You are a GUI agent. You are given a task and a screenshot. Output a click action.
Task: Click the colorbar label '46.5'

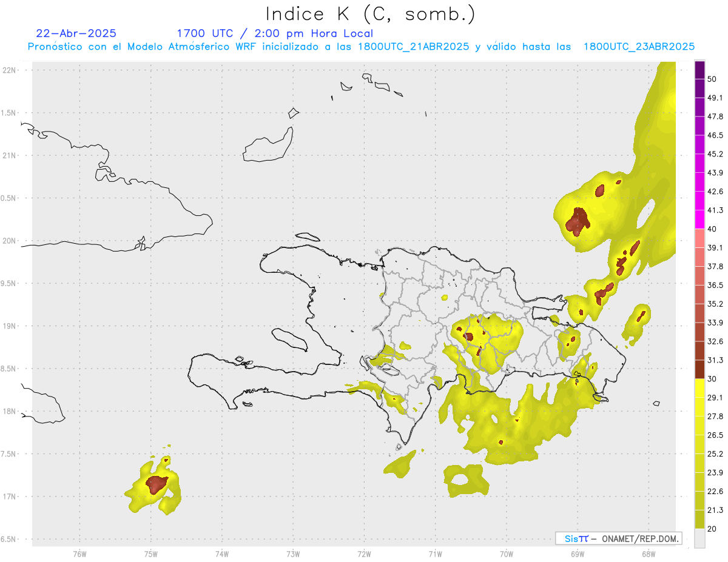point(715,135)
